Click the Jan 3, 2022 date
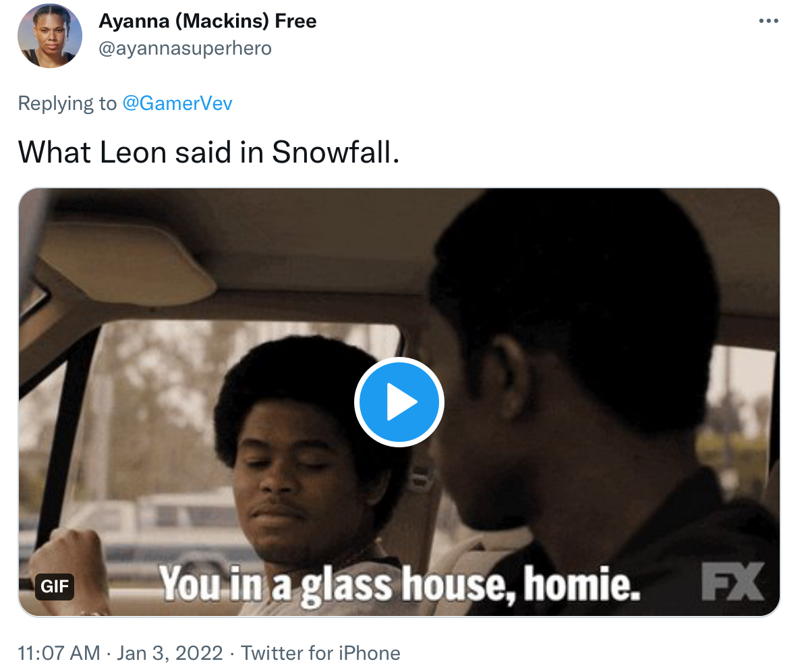802x672 pixels. 170,653
